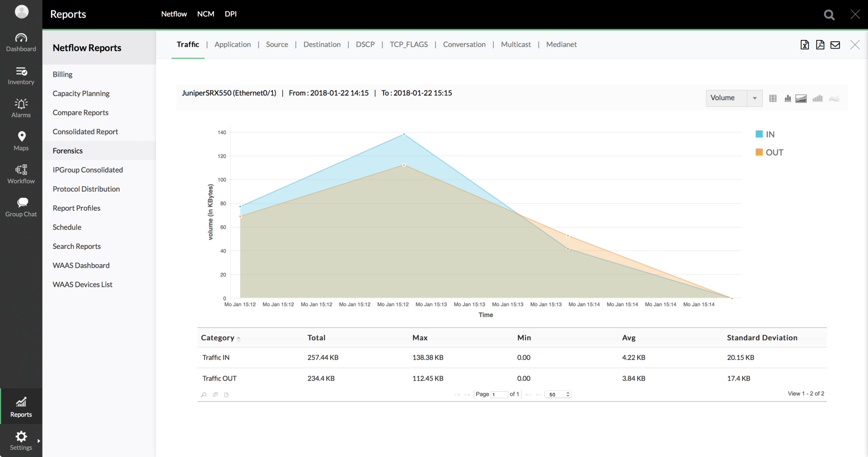Open the NCM section in the header
The height and width of the screenshot is (457, 868).
tap(205, 13)
